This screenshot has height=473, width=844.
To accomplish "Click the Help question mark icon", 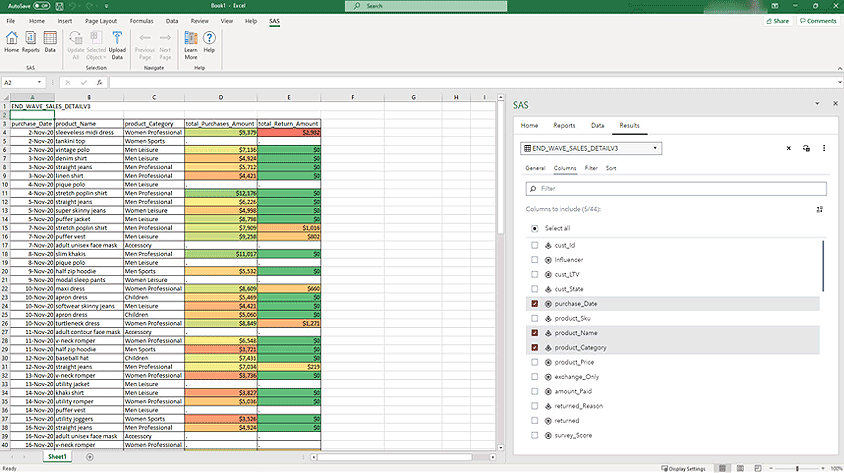I will [209, 41].
